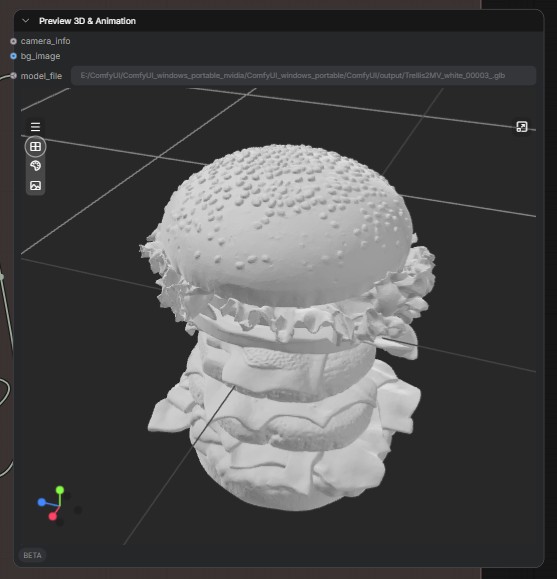Toggle the grid display button
Viewport: 557px width, 579px height.
35,147
